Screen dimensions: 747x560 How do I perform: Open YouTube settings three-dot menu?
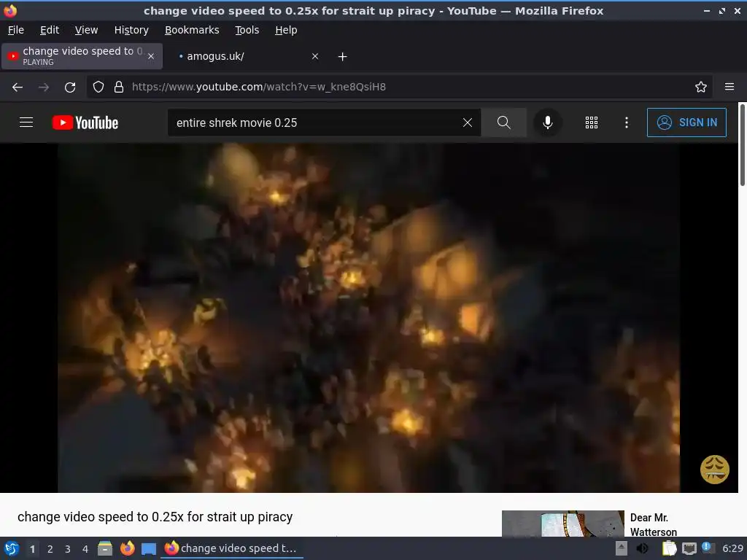(627, 122)
